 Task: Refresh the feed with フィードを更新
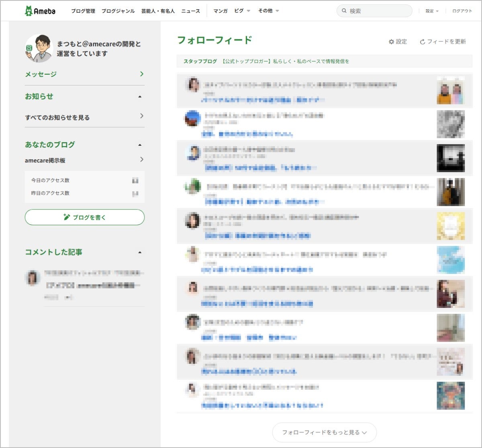(443, 42)
